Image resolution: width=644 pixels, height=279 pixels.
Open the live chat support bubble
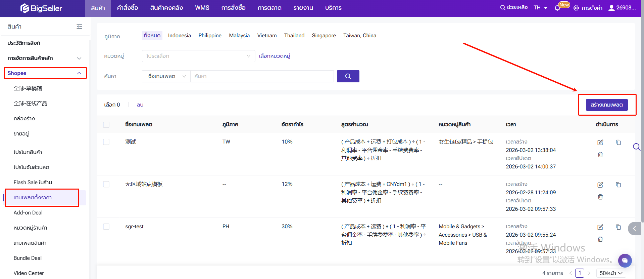pyautogui.click(x=625, y=261)
